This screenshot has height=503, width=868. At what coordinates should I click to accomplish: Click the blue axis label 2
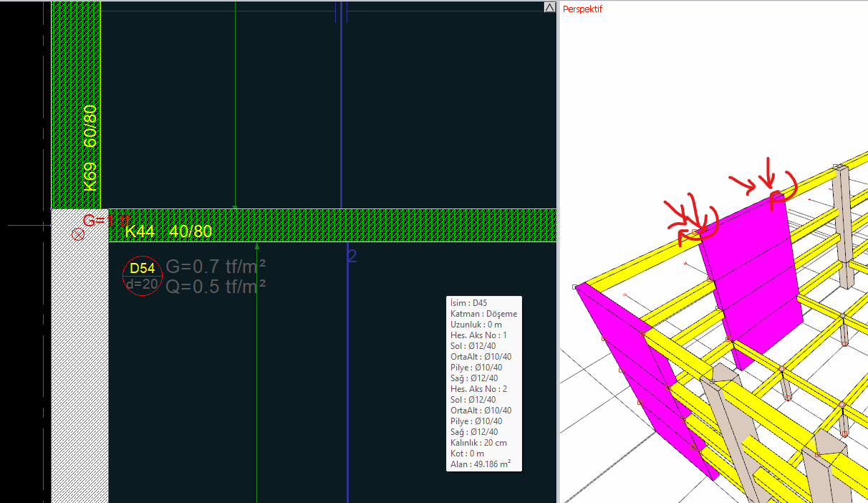pos(352,256)
